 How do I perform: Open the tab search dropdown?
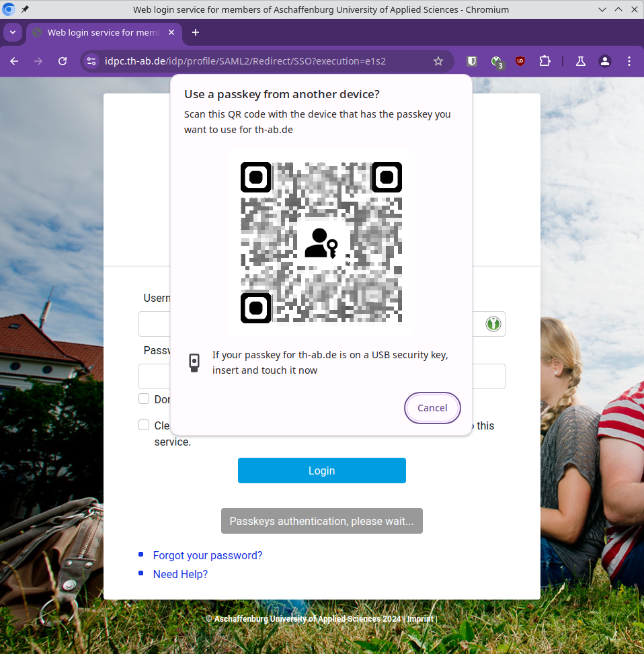(x=13, y=32)
